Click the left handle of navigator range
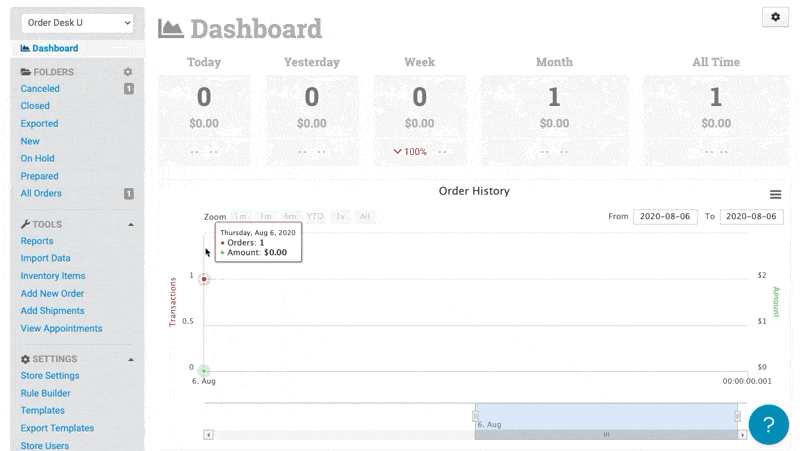 (x=475, y=416)
